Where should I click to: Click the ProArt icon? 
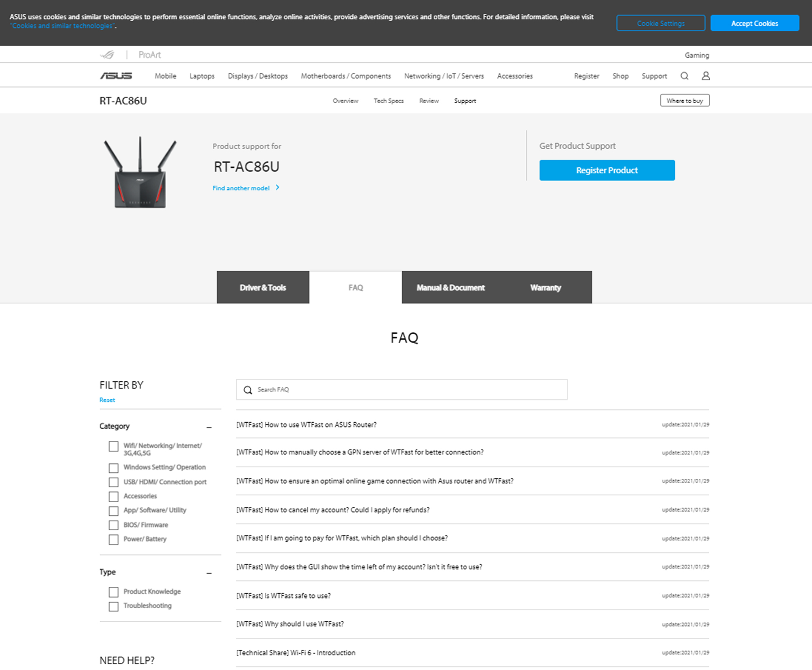(148, 55)
